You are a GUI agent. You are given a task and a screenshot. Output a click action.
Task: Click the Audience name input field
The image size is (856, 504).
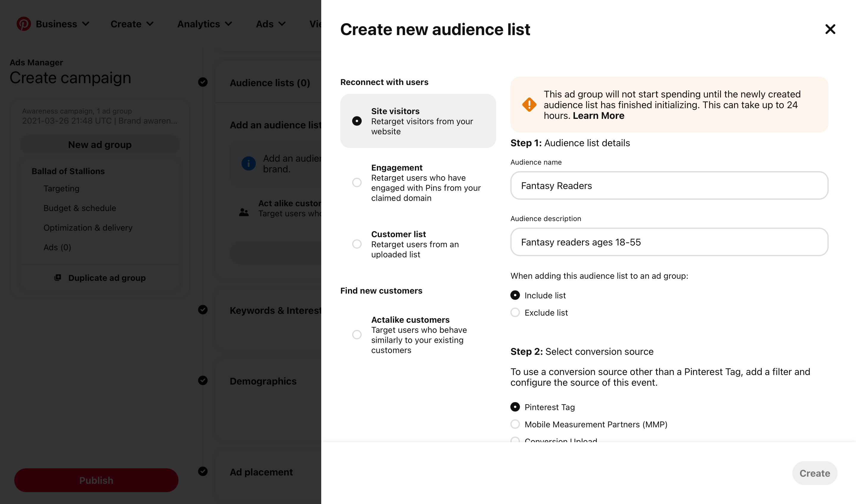click(669, 185)
